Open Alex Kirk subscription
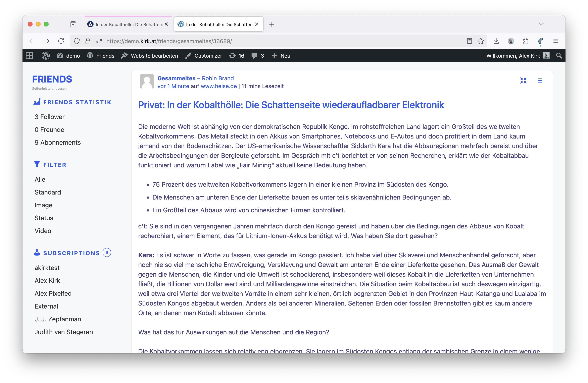588x383 pixels. [x=47, y=280]
